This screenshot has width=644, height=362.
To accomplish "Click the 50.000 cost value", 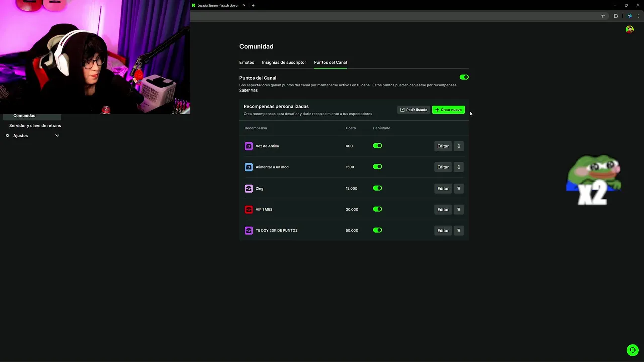I will pyautogui.click(x=352, y=231).
